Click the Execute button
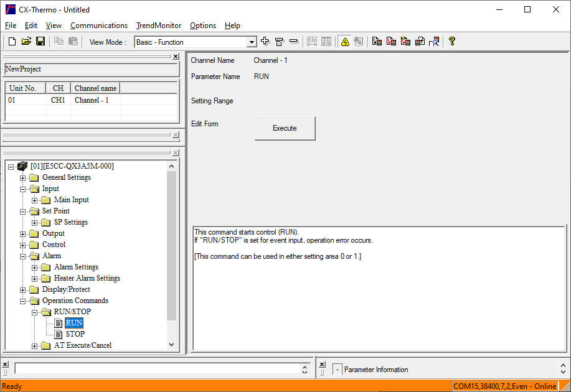Screen dimensions: 571x392 (285, 128)
